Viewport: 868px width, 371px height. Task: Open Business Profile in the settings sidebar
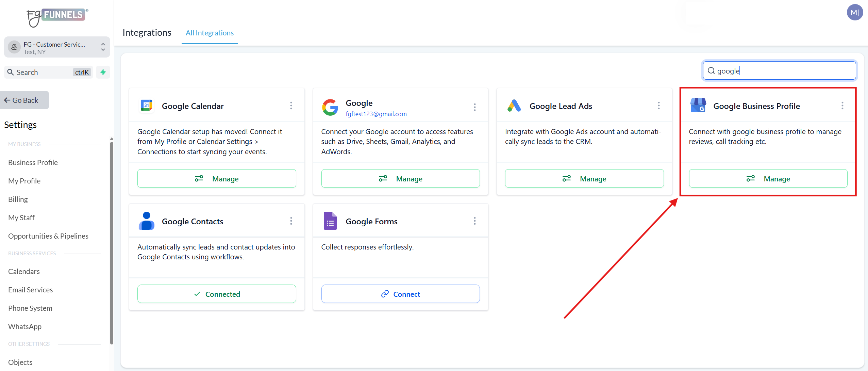33,162
